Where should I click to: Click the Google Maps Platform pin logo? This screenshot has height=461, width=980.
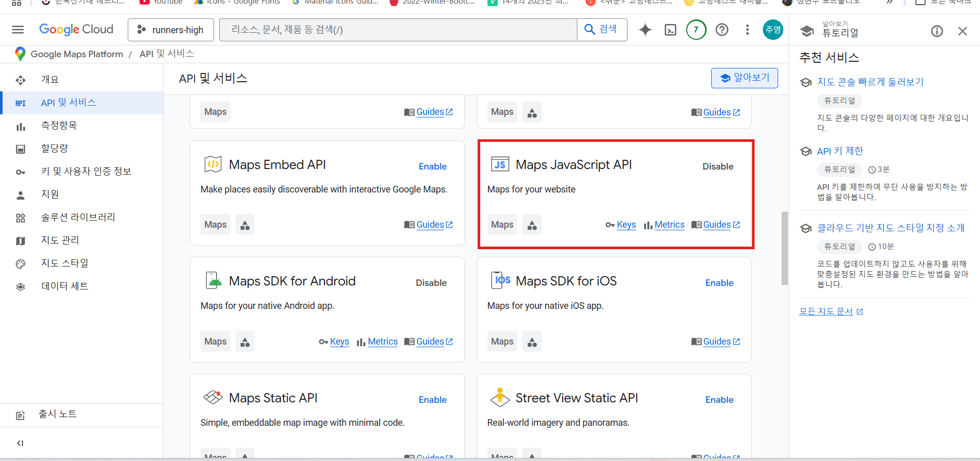click(x=20, y=54)
